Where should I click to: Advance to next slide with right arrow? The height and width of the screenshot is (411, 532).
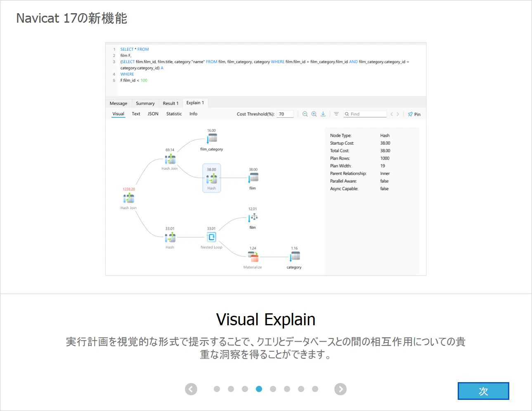coord(340,389)
